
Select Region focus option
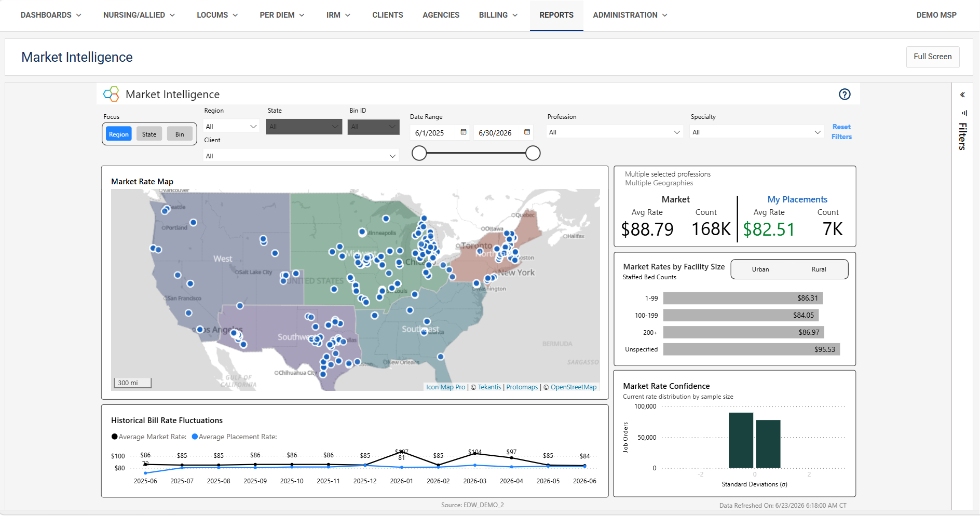pyautogui.click(x=119, y=134)
